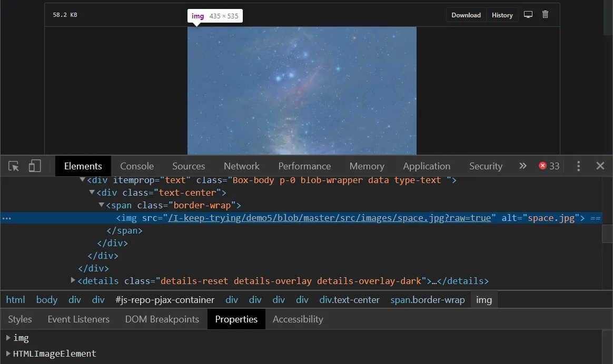The height and width of the screenshot is (364, 613).
Task: Click the space image preview
Action: pos(302,90)
